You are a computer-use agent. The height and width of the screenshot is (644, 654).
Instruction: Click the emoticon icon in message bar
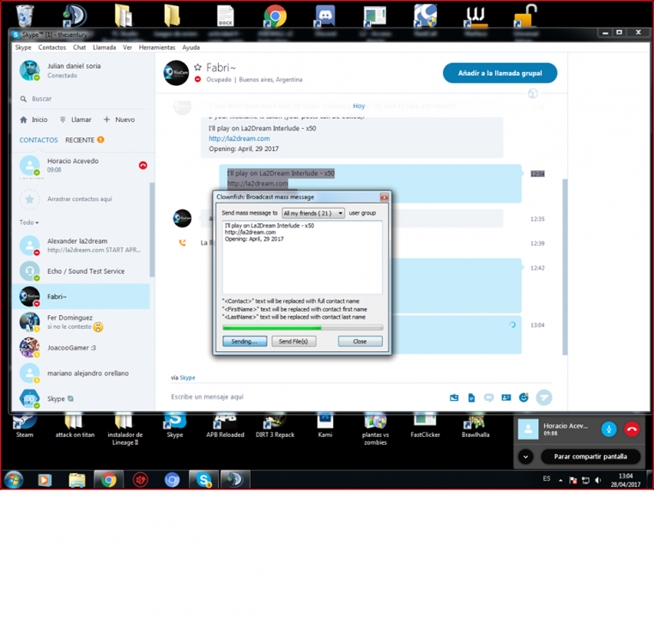point(524,398)
